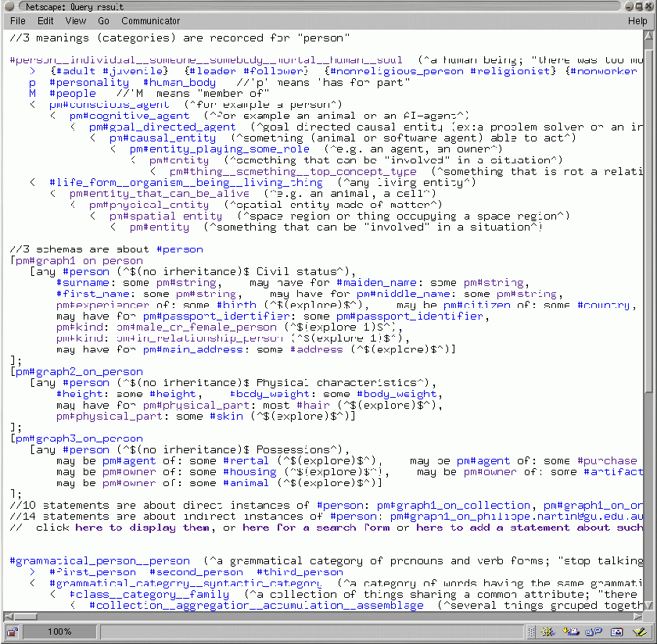Click the vertical scrollbar on right edge

click(651, 234)
